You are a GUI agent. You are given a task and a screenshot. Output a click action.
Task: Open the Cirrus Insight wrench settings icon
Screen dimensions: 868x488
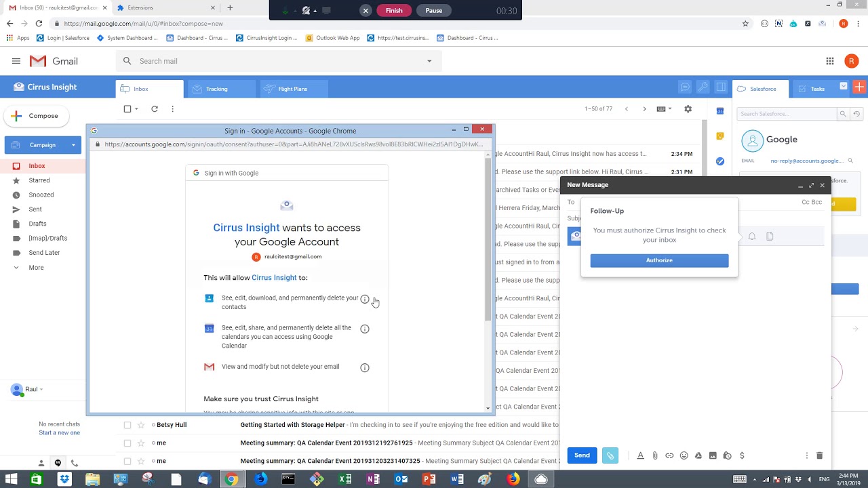703,87
